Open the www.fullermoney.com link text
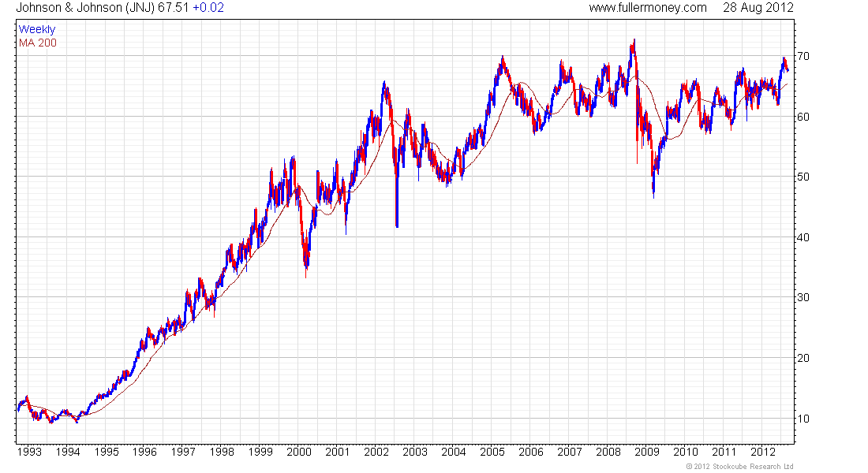Viewport: 868px width, 473px height. pos(648,8)
